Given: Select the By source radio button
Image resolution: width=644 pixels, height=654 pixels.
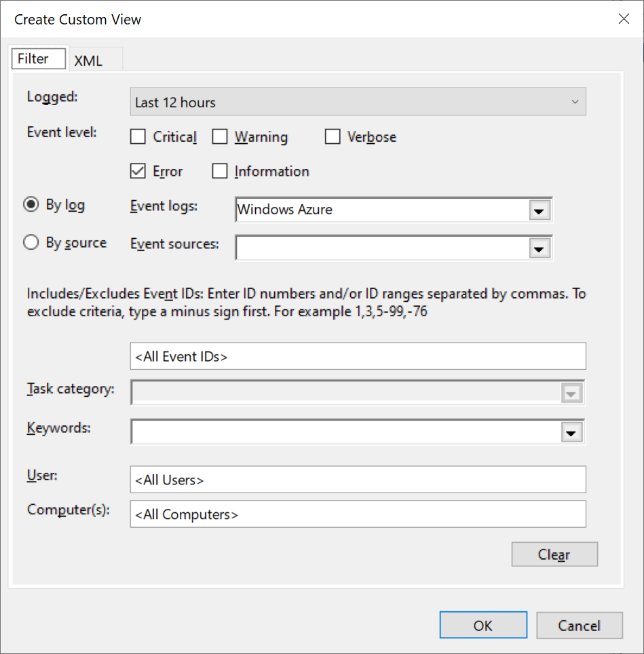Looking at the screenshot, I should point(31,242).
